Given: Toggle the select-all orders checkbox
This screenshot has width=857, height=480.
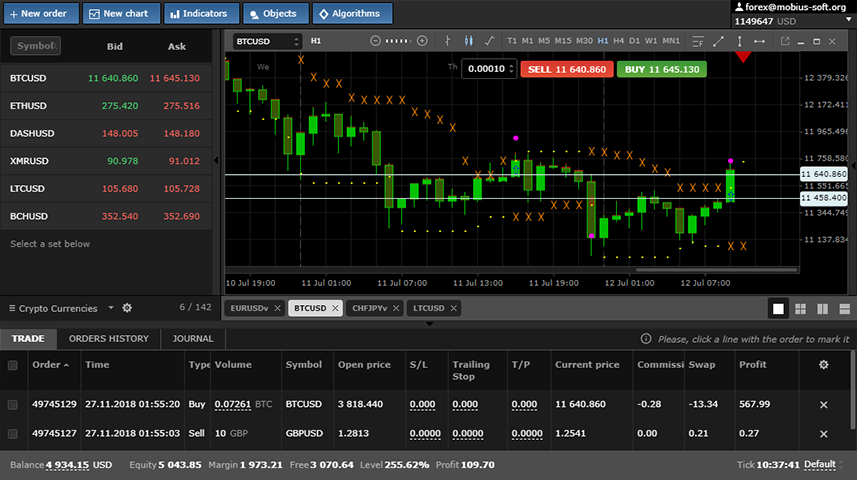Looking at the screenshot, I should (13, 365).
